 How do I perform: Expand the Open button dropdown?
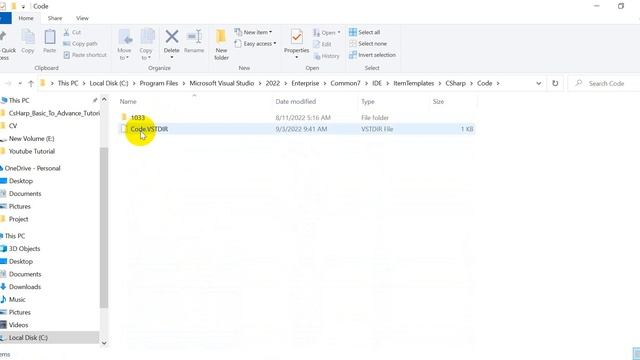[x=339, y=32]
